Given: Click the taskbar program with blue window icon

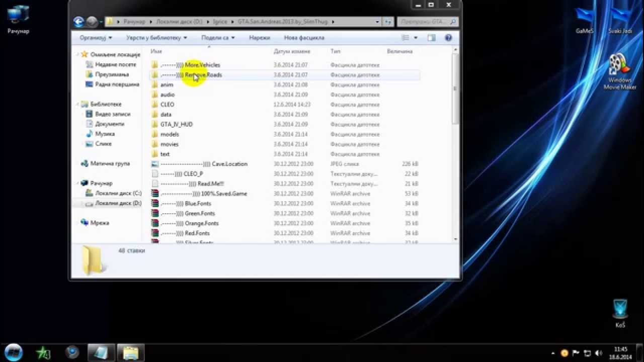Looking at the screenshot, I should 102,352.
